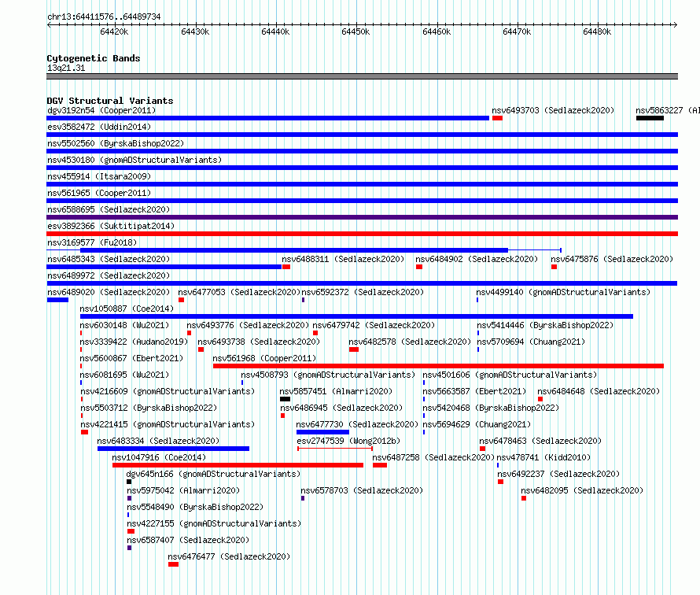Open nsv4508793 (gnomADStructuralVariants) variant

point(328,375)
